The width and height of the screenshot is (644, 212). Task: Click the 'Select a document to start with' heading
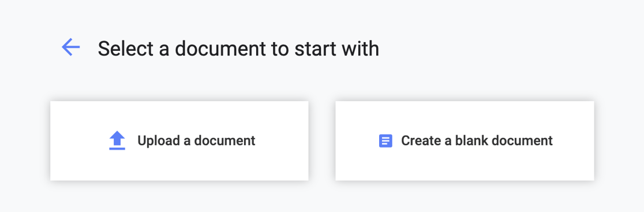click(238, 49)
